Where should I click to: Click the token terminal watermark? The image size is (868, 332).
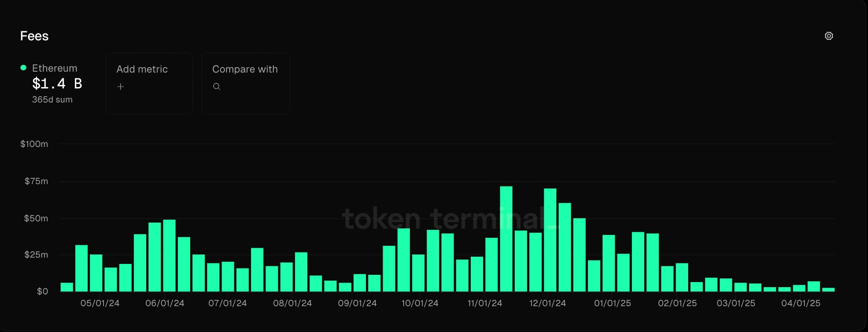[x=449, y=218]
